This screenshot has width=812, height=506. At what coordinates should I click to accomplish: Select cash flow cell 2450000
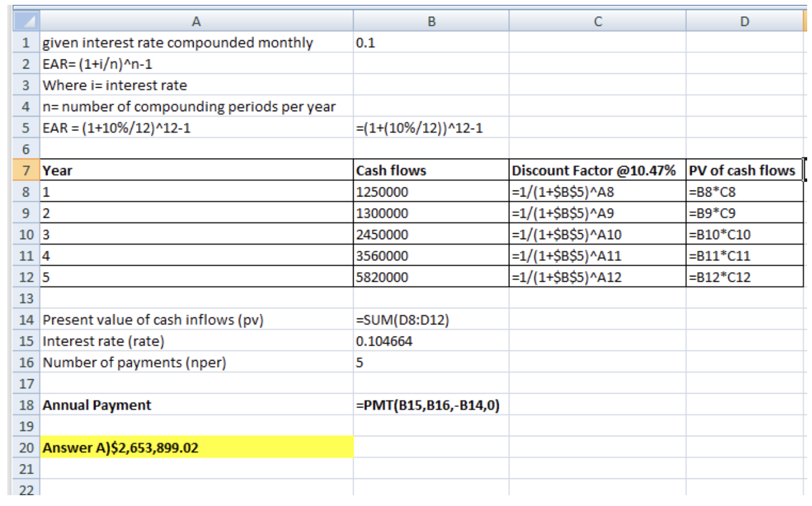tap(431, 234)
